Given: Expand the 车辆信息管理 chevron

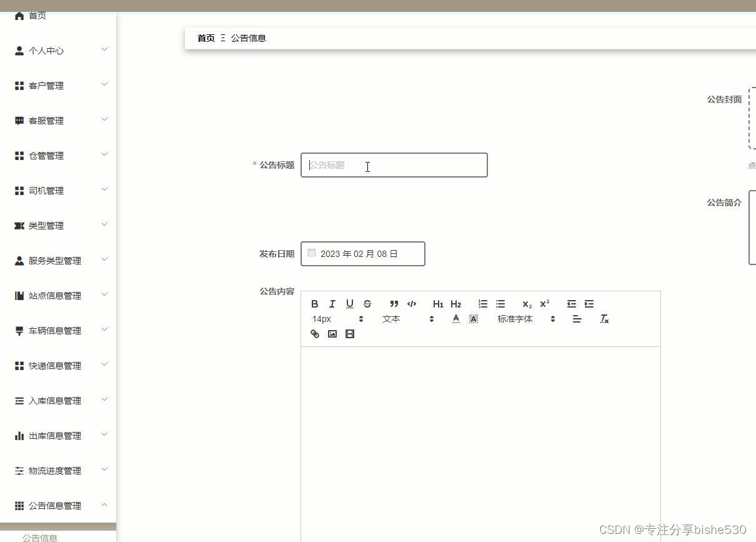Looking at the screenshot, I should tap(104, 329).
